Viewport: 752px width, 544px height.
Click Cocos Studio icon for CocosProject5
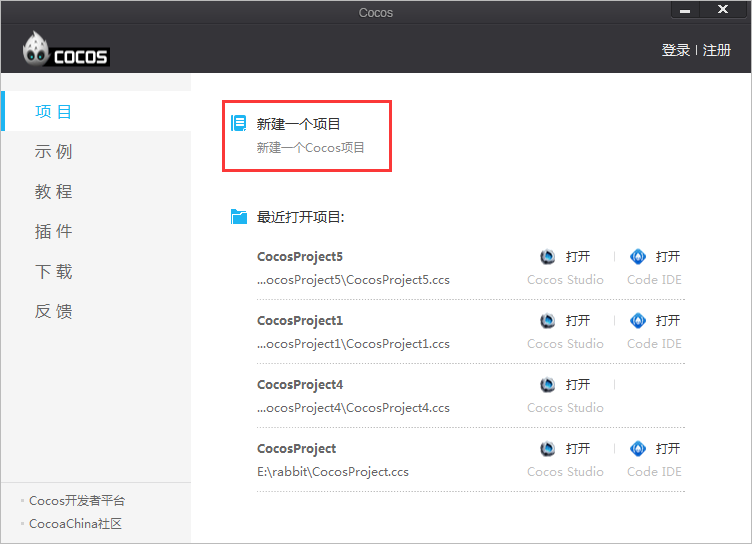[547, 257]
